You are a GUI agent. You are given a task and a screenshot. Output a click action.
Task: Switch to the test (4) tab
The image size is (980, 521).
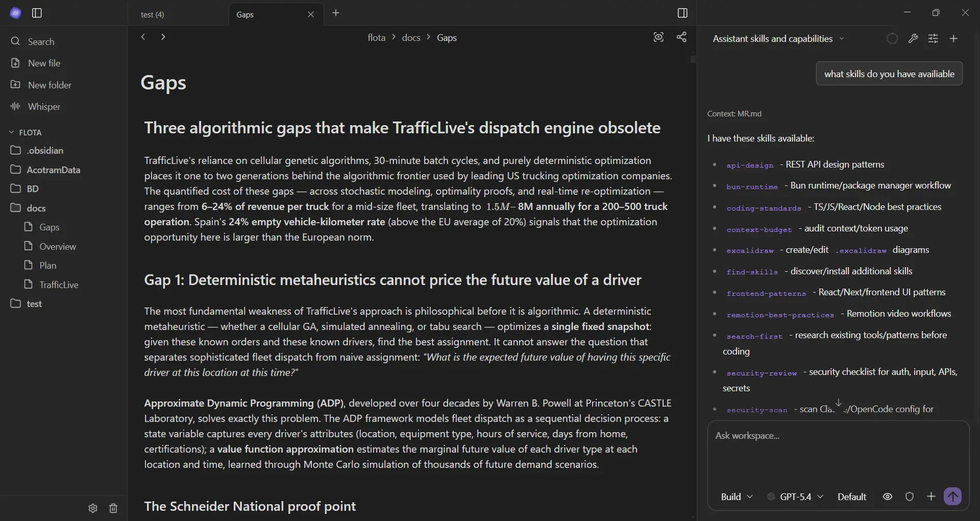tap(178, 14)
